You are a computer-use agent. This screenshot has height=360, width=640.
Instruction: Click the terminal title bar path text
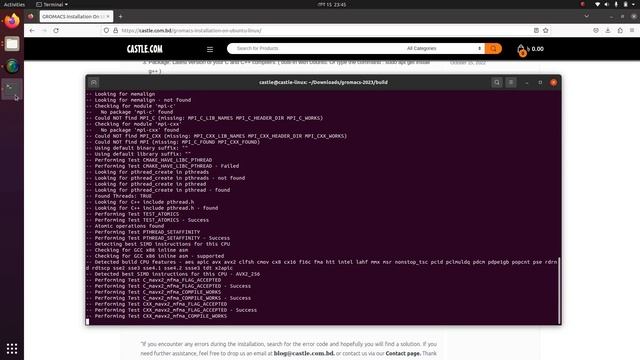323,82
